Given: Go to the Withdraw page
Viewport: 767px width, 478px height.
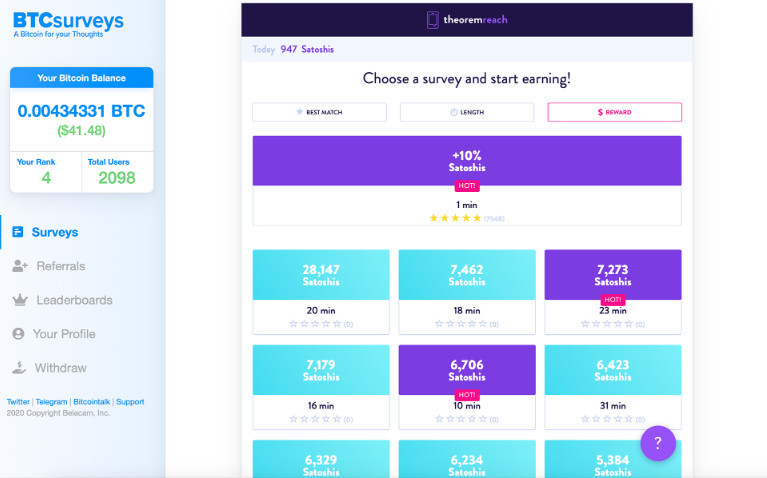Looking at the screenshot, I should [61, 367].
